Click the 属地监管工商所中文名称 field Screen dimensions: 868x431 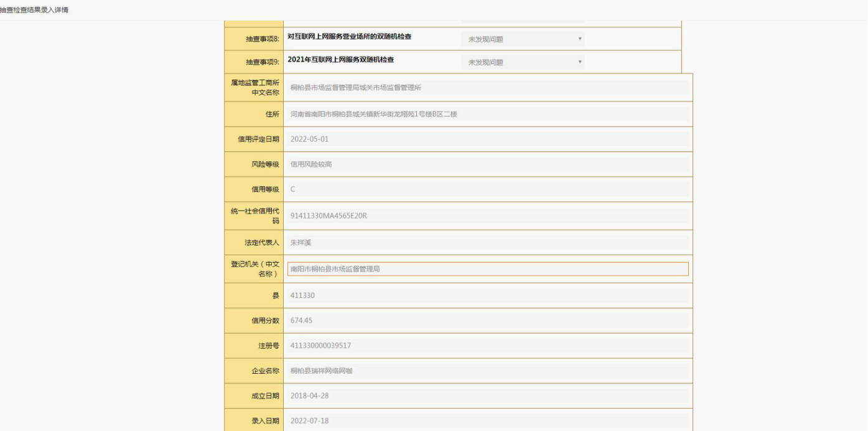click(488, 88)
